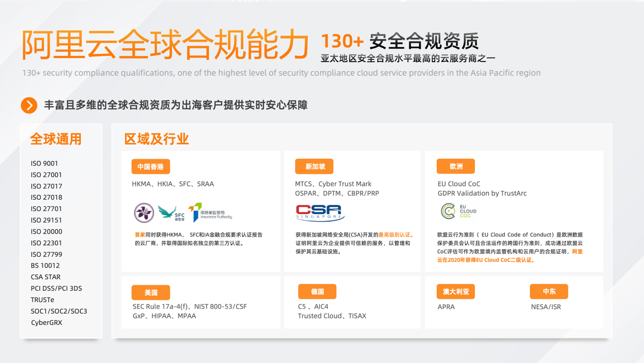Click the 中东 region badge
644x363 pixels.
pyautogui.click(x=549, y=291)
